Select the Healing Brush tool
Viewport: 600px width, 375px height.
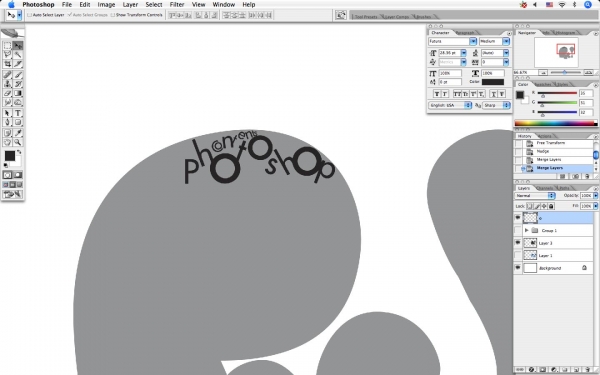(x=7, y=75)
